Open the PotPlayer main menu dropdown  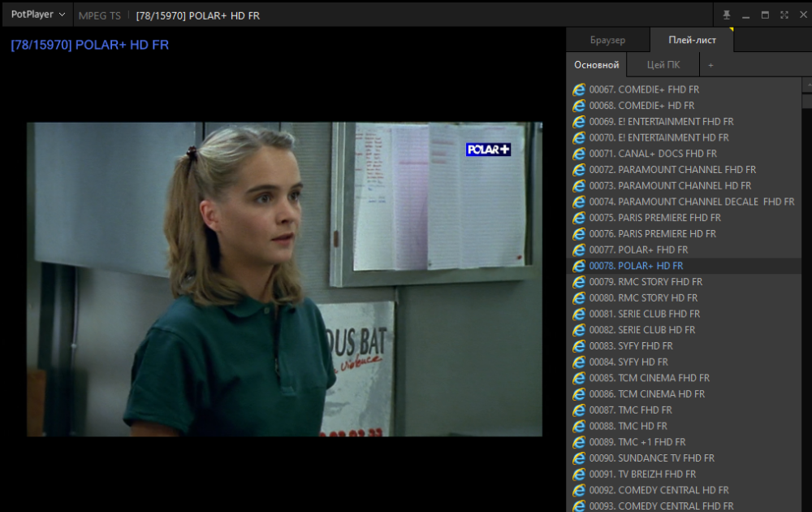coord(38,15)
